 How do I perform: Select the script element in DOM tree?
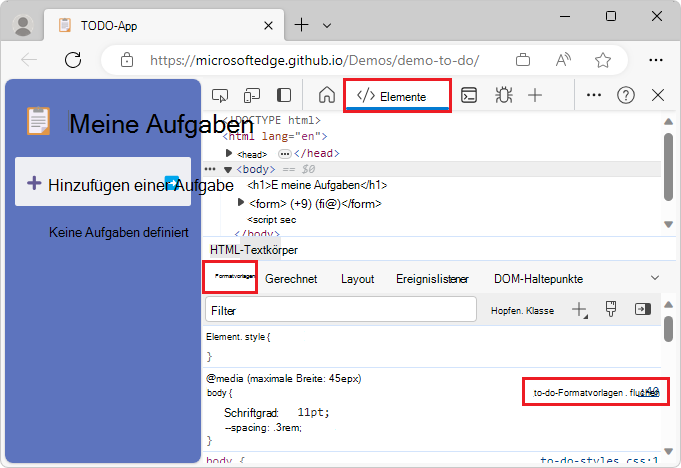(272, 220)
